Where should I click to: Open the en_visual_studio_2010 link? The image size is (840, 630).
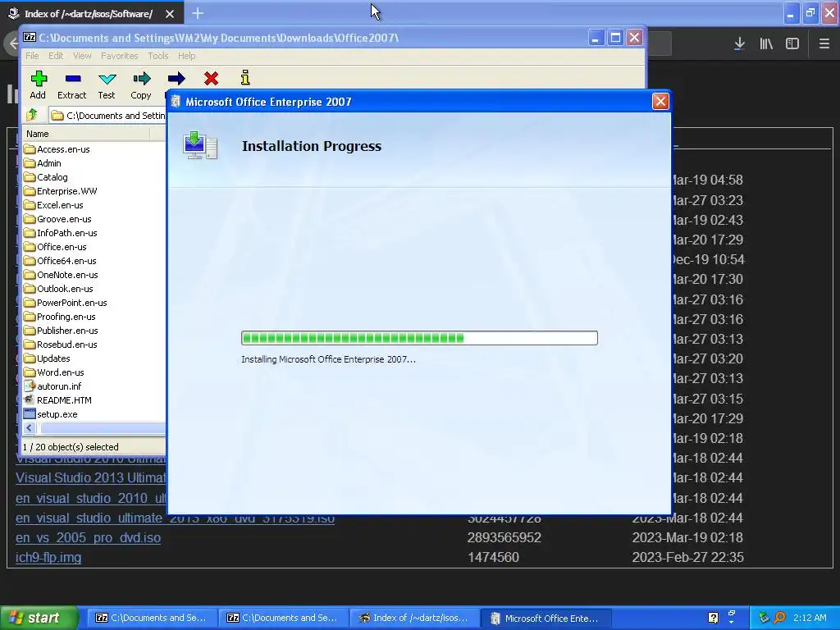point(90,498)
